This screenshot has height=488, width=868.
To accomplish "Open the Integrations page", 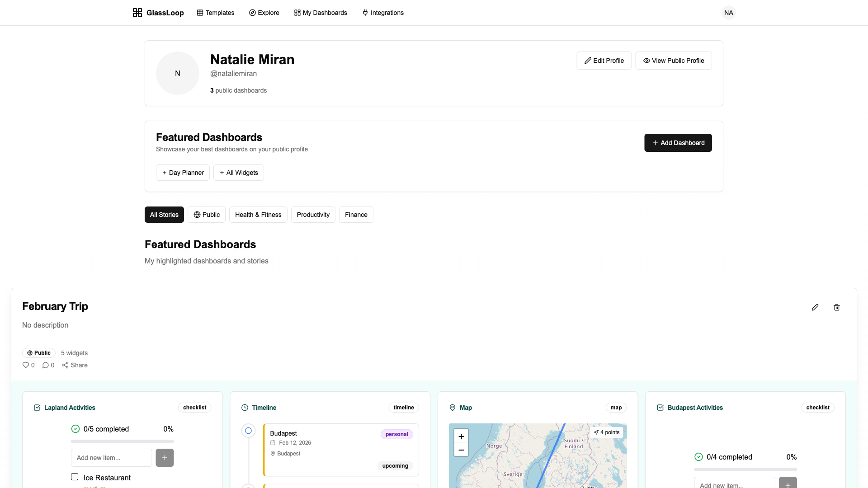I will click(x=383, y=13).
